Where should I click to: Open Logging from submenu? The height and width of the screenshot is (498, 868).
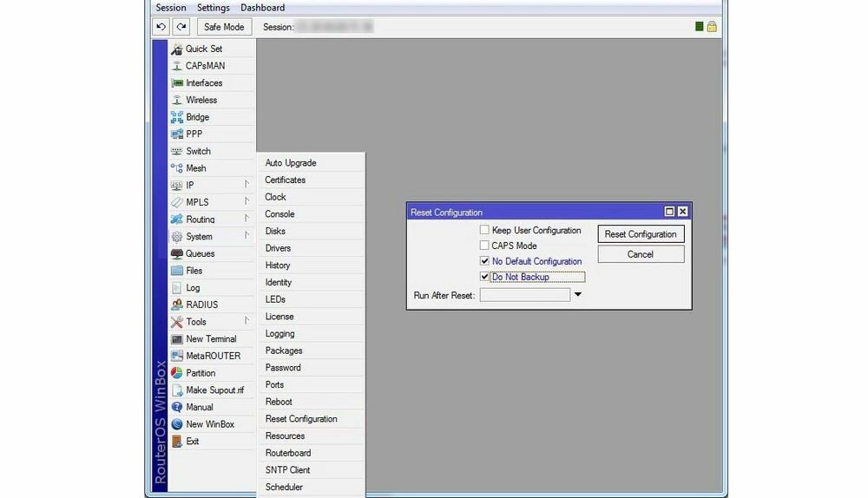coord(311,334)
